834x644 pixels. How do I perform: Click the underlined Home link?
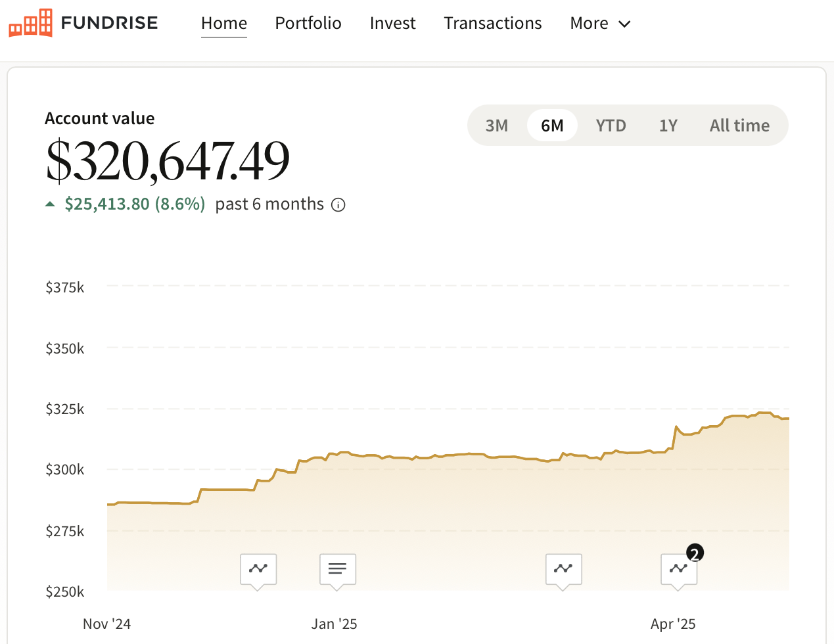coord(224,23)
